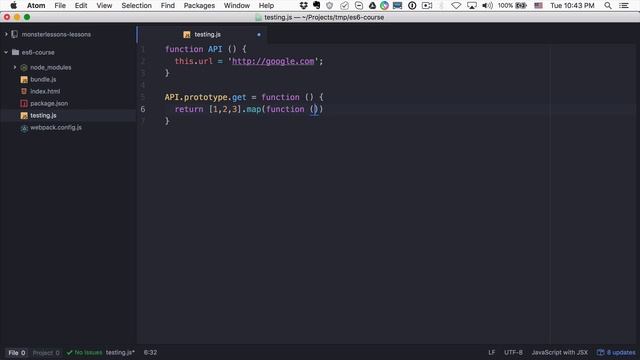The height and width of the screenshot is (360, 640).
Task: Click the JS icon on testing.js tab
Action: [x=187, y=35]
